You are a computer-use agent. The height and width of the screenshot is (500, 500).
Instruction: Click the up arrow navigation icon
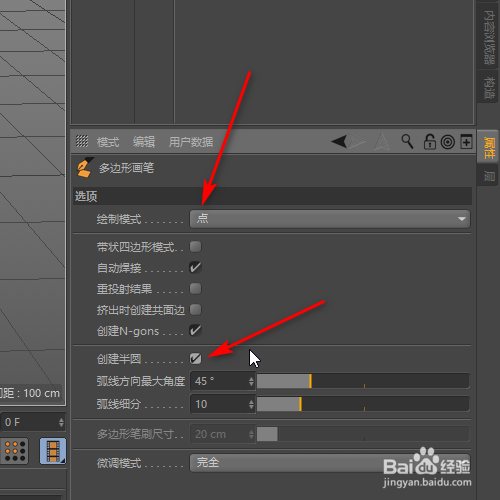click(x=382, y=142)
